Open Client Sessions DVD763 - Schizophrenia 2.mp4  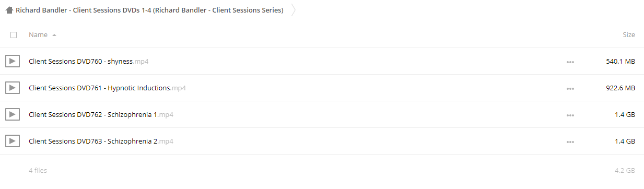tap(101, 141)
